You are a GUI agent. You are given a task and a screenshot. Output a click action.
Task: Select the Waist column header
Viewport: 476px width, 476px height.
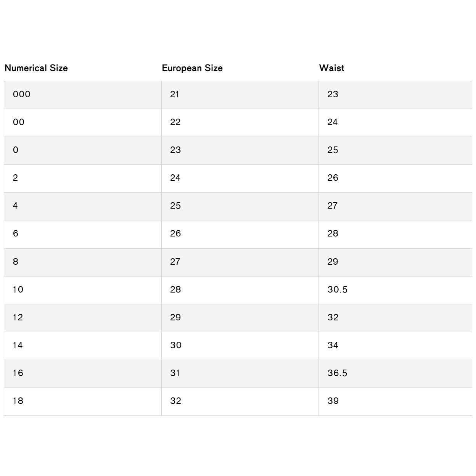332,68
